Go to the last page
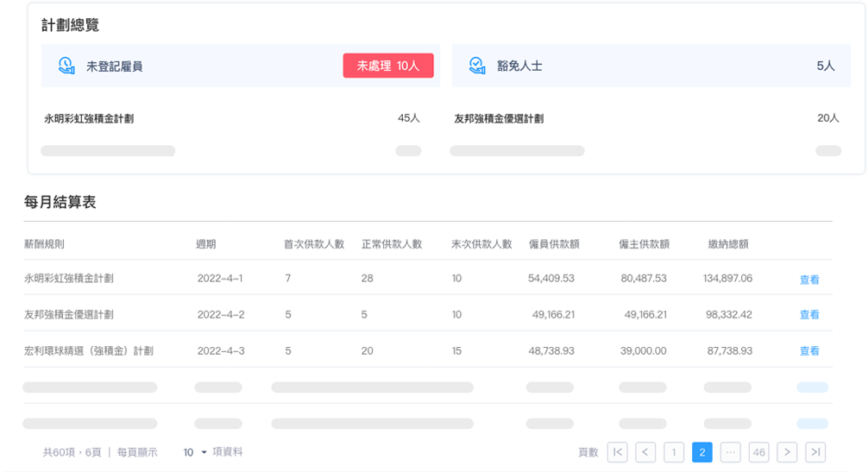 [x=815, y=452]
